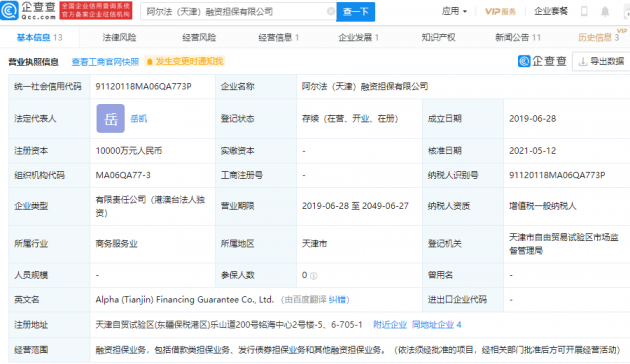This screenshot has width=630, height=364.
Task: Select 天津市自由贸易试验区市场监督管理局 registration authority
Action: [564, 244]
